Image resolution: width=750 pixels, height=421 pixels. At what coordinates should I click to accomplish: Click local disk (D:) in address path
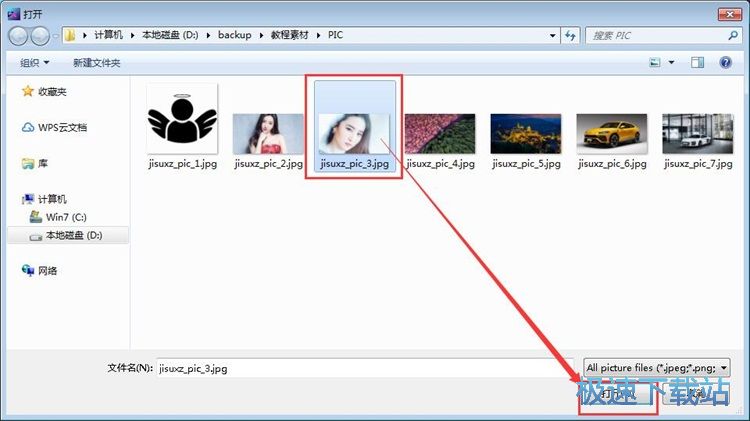click(170, 35)
